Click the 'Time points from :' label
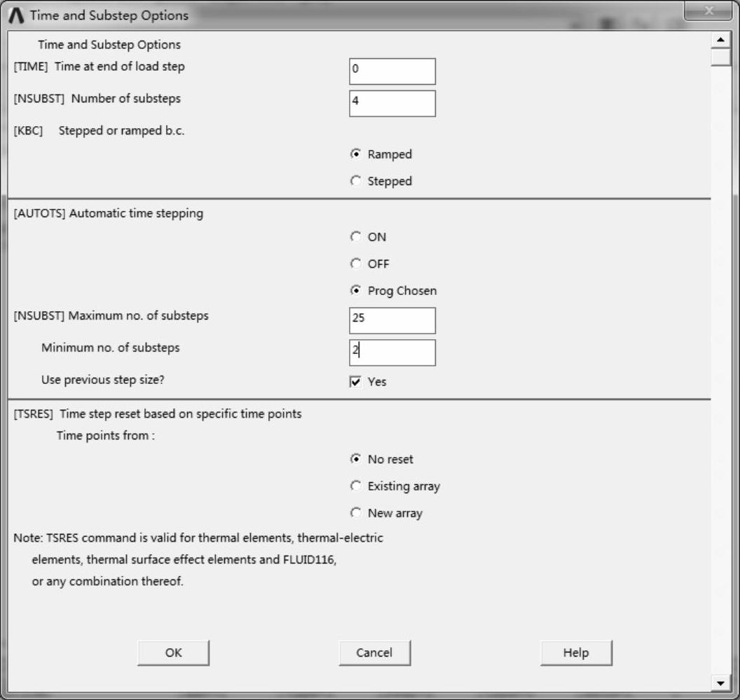This screenshot has width=740, height=700. point(105,435)
